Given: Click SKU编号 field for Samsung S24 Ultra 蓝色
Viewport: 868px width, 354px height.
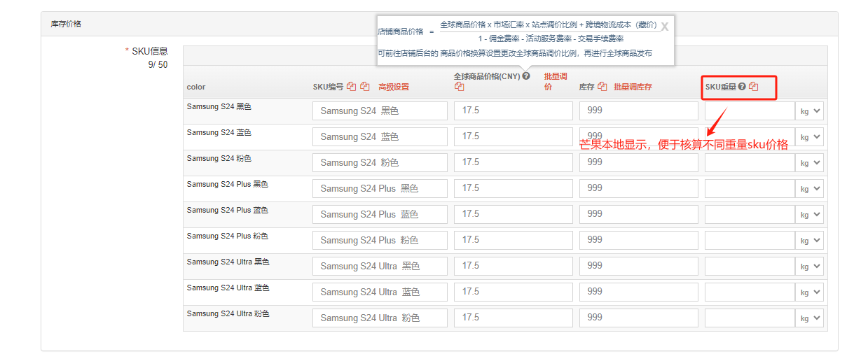Looking at the screenshot, I should click(x=380, y=292).
